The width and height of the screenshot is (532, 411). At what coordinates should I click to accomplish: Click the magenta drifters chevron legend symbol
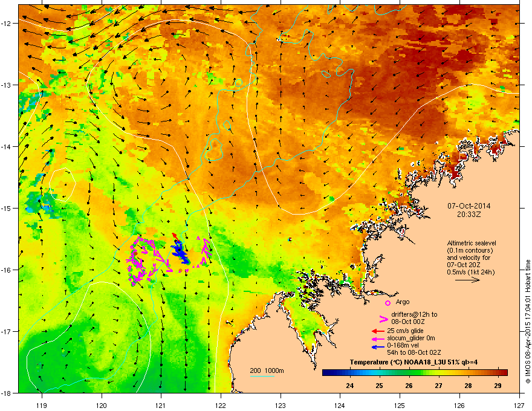coord(383,319)
